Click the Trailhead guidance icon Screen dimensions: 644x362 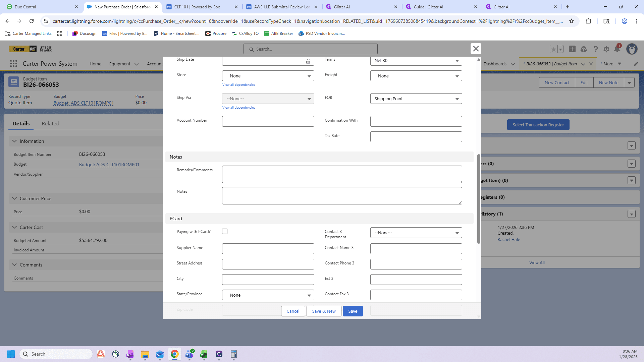pos(584,49)
